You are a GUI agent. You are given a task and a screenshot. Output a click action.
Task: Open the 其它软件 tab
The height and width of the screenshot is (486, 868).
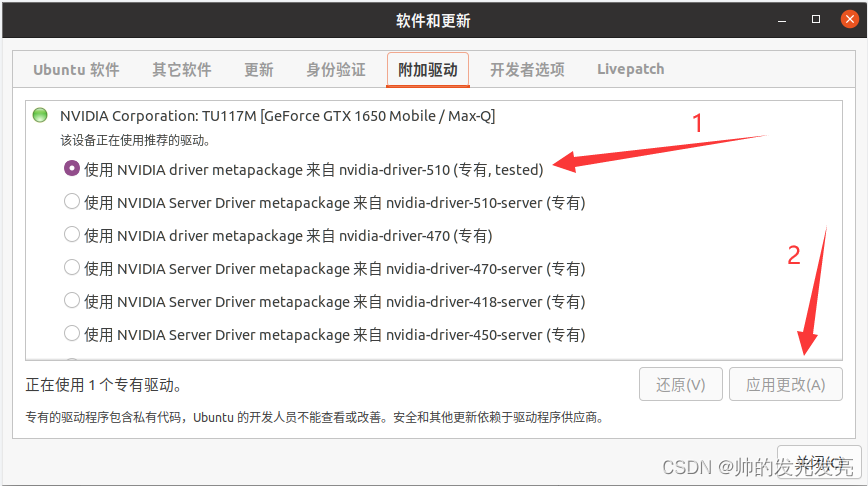click(182, 70)
